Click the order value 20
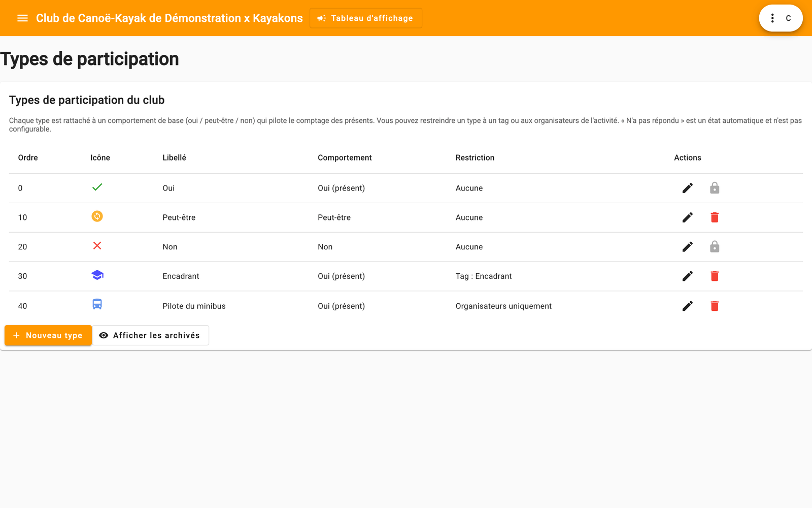This screenshot has width=812, height=508. point(22,247)
